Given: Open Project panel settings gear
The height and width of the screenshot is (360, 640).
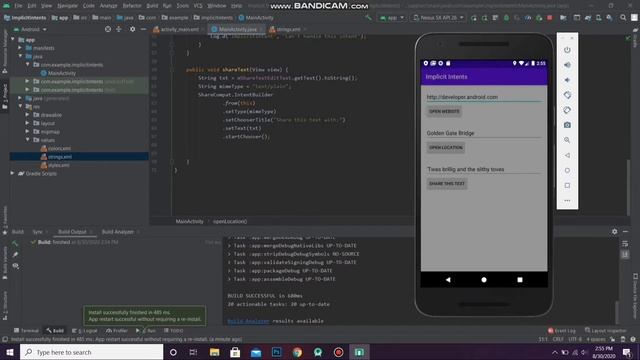Looking at the screenshot, I should point(132,29).
